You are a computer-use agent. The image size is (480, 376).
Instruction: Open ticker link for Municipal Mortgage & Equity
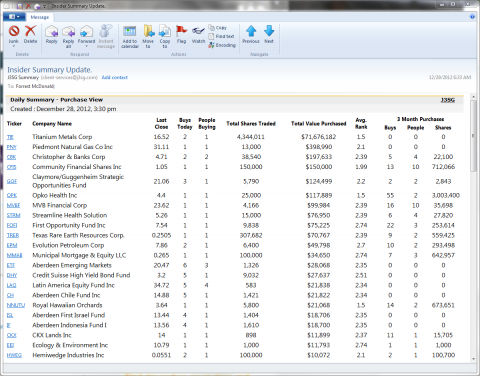point(15,255)
